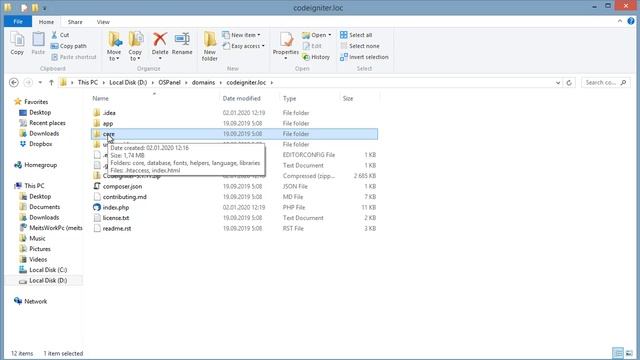Expand the breadcrumb arrow after OSPanel
640x360 pixels.
pos(186,82)
